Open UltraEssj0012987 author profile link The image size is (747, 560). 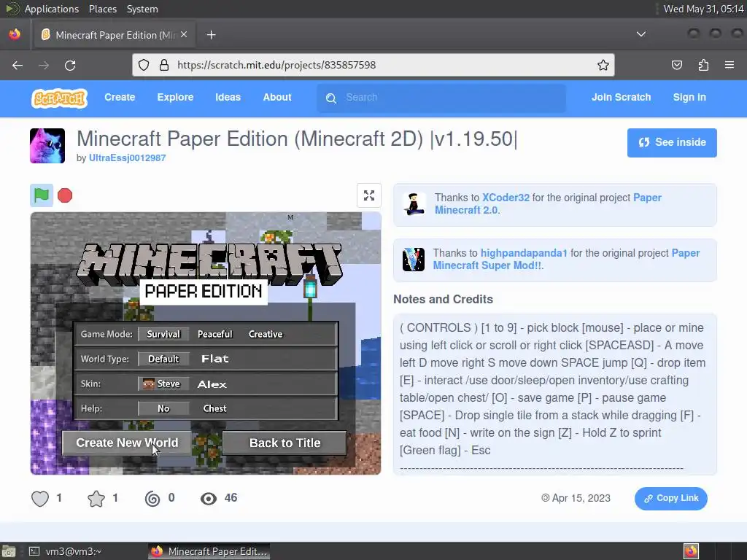127,158
